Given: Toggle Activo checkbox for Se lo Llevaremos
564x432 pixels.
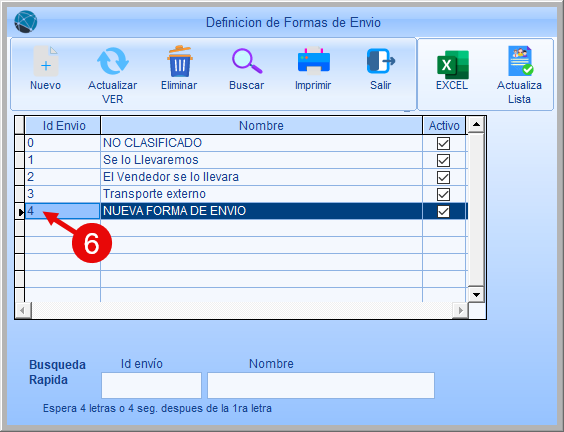Looking at the screenshot, I should pyautogui.click(x=443, y=160).
